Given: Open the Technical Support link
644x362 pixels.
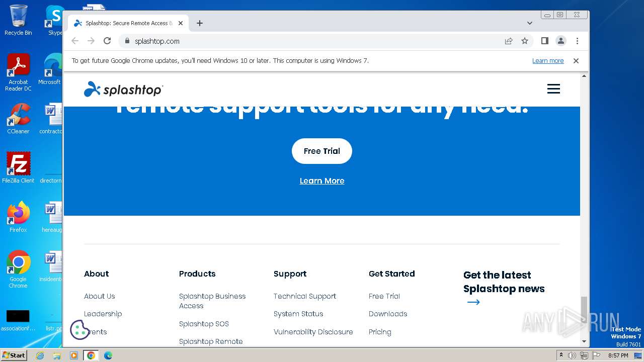Looking at the screenshot, I should (x=305, y=296).
